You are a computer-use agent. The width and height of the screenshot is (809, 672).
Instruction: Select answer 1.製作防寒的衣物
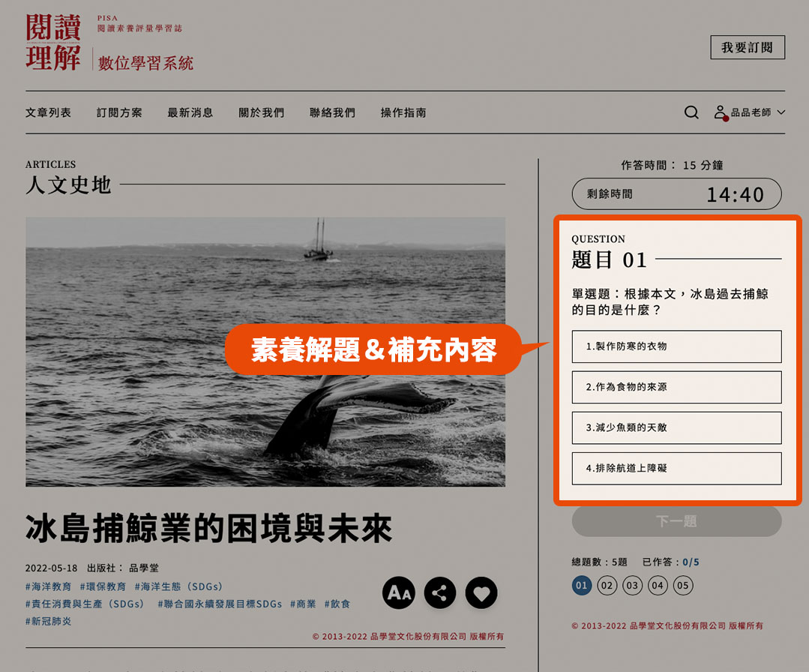[x=676, y=346]
